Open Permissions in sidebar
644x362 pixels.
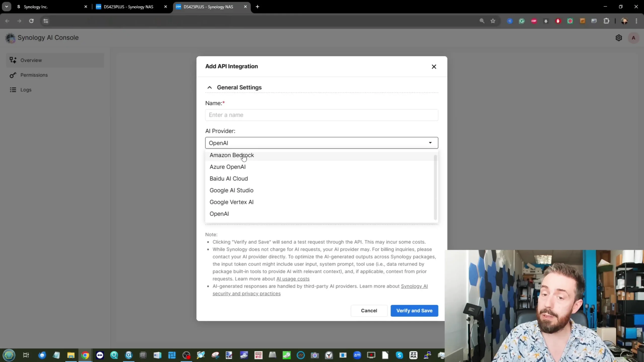click(x=55, y=75)
